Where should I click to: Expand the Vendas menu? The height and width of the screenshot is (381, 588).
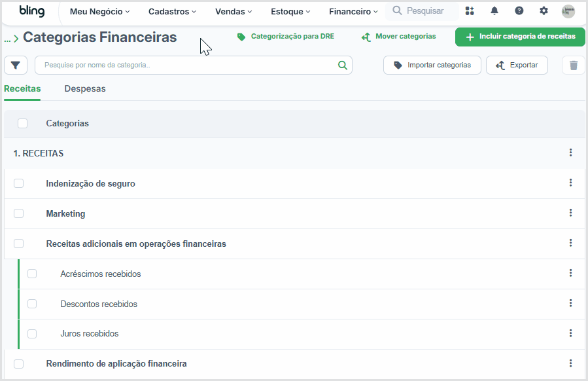pyautogui.click(x=233, y=12)
